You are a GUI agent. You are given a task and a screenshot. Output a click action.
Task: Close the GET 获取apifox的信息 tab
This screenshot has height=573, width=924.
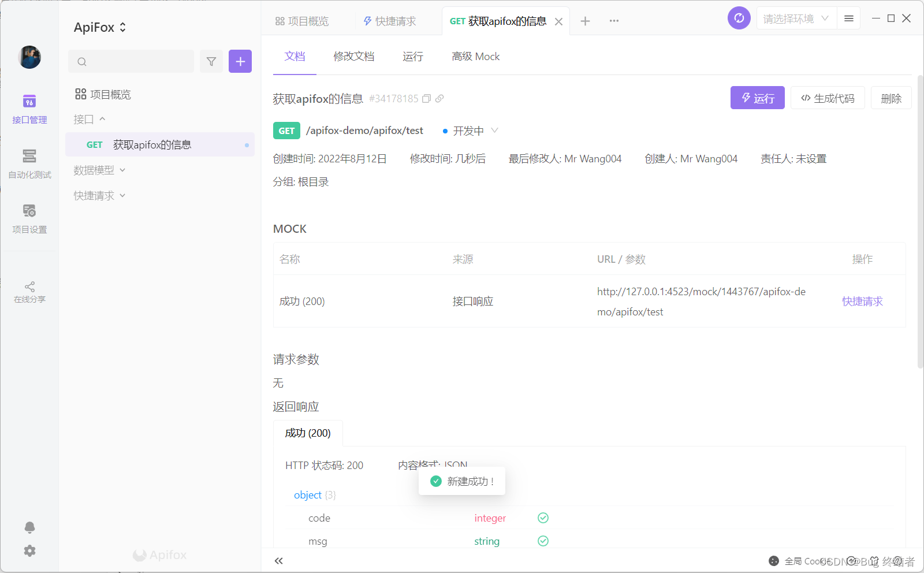[x=558, y=21]
